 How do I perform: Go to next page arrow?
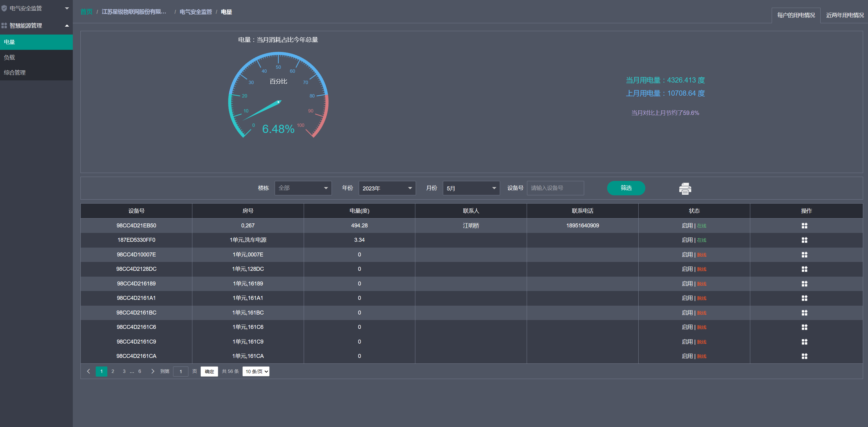(x=153, y=371)
